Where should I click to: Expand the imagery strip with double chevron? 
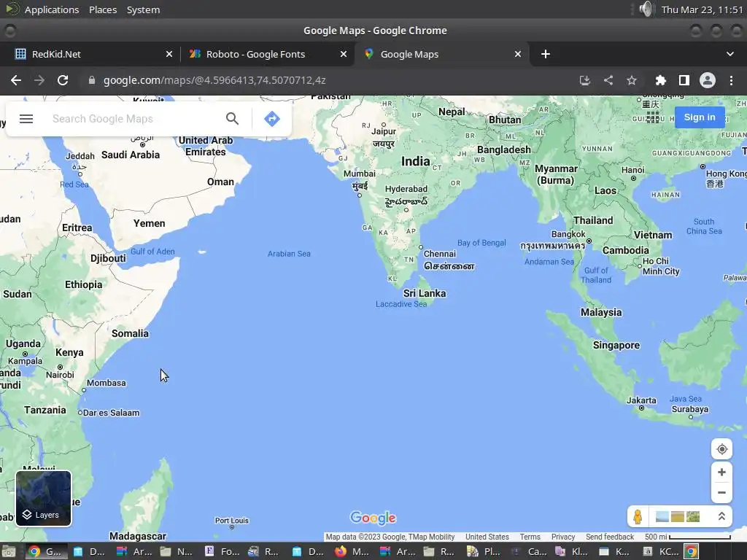(721, 516)
